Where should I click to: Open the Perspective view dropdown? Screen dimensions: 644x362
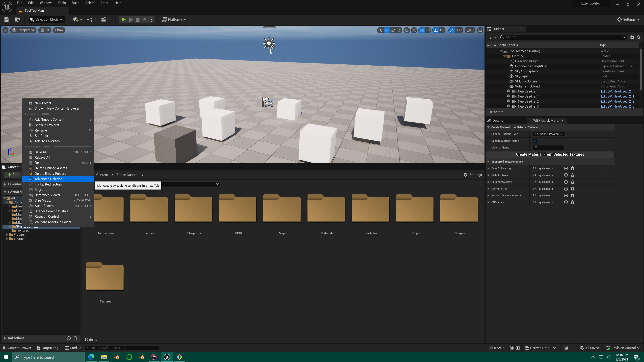pyautogui.click(x=23, y=30)
